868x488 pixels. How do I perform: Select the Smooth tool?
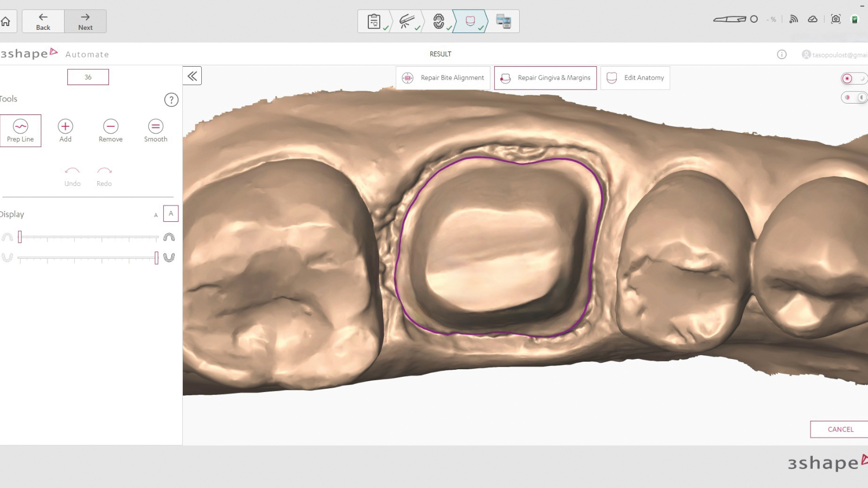[156, 131]
